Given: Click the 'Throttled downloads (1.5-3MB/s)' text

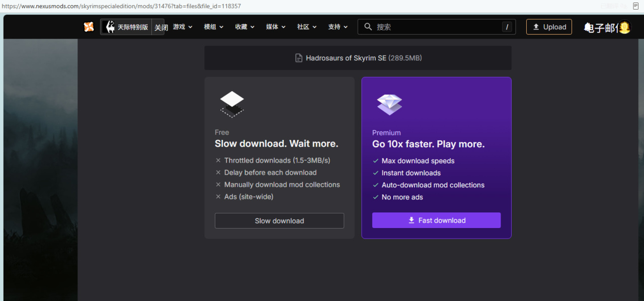Looking at the screenshot, I should click(277, 161).
